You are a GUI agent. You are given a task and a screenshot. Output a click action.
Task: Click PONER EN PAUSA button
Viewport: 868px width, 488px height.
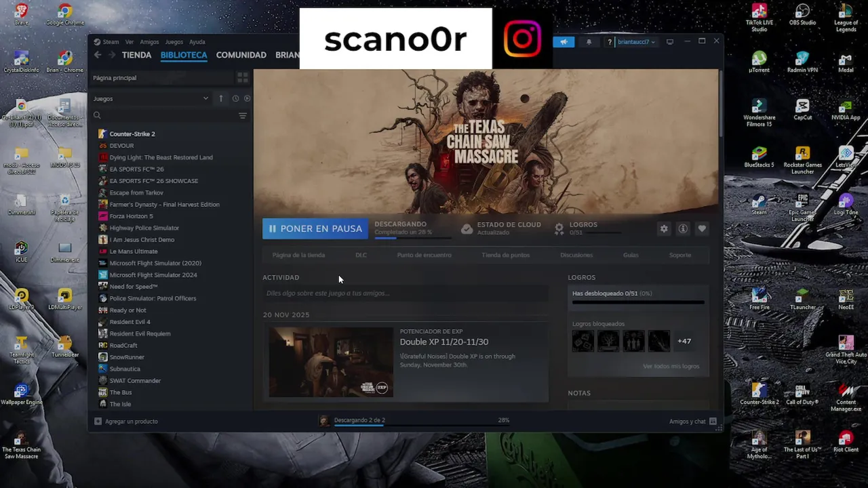click(x=315, y=229)
